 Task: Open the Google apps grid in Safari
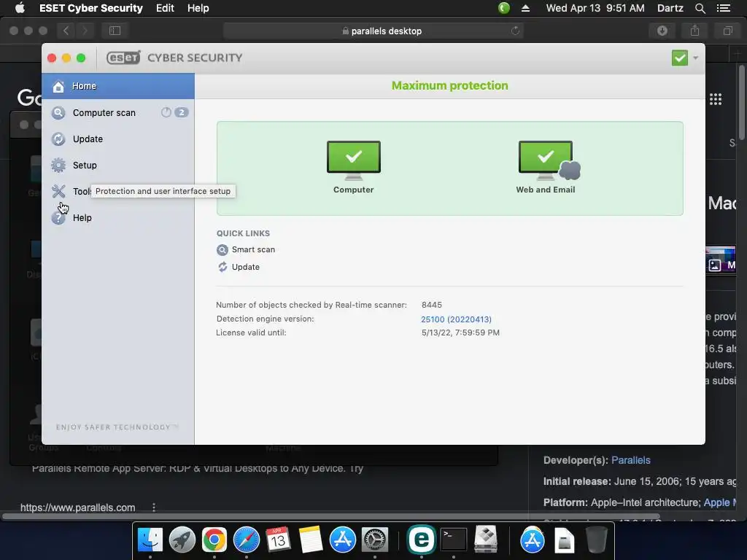point(715,99)
